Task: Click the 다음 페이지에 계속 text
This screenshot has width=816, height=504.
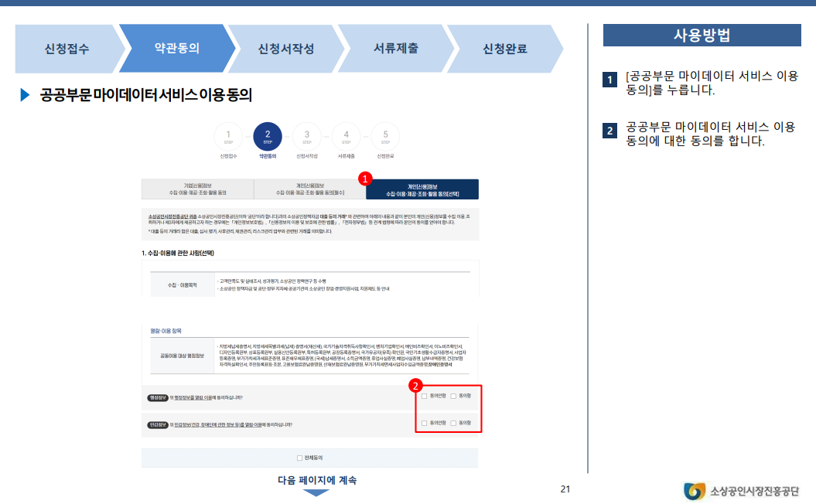Action: point(317,480)
